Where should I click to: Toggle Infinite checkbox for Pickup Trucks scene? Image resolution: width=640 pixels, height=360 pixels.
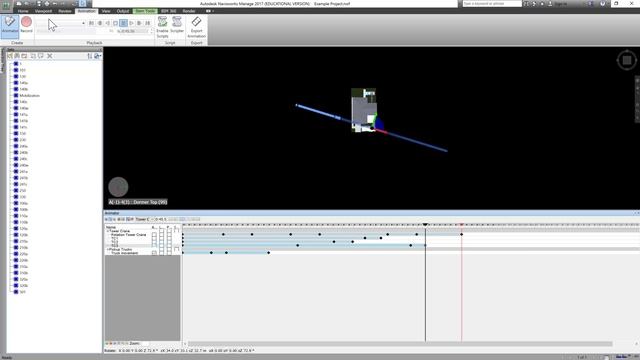tap(176, 249)
